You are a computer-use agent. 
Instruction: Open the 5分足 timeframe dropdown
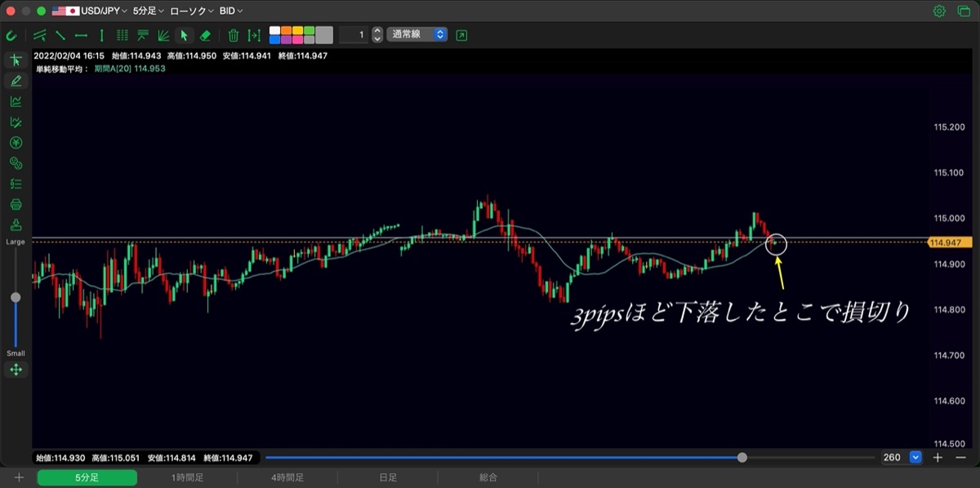click(x=148, y=11)
